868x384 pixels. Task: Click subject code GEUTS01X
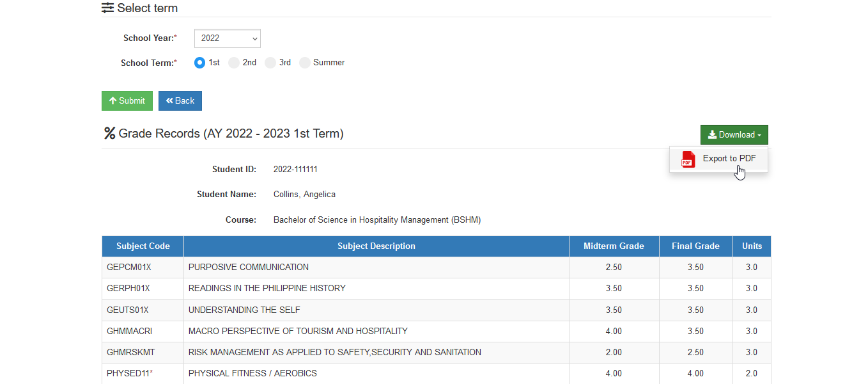tap(128, 310)
